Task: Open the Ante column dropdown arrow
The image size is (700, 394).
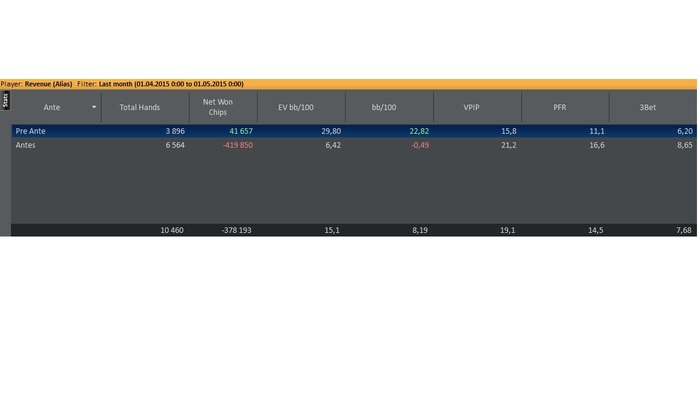Action: coord(94,107)
